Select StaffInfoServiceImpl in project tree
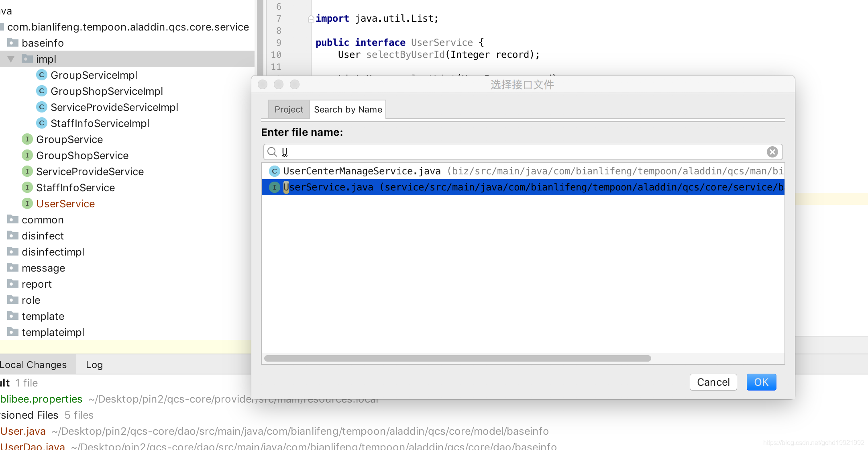Screen dimensions: 868x450 100,123
